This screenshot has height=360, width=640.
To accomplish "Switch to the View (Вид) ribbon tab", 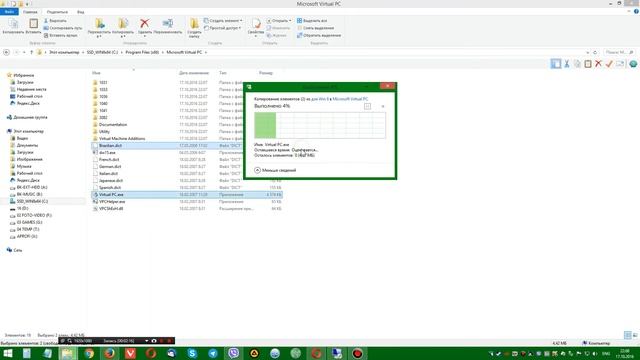I will click(80, 12).
